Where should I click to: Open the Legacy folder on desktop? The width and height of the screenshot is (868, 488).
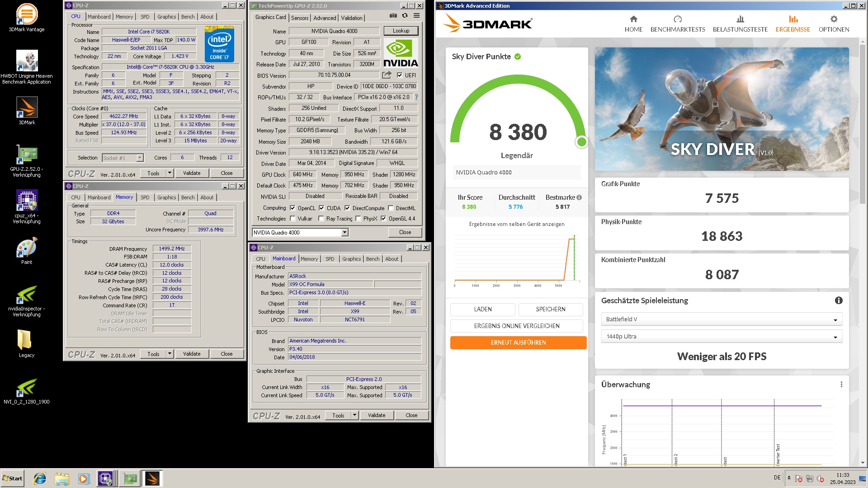[27, 343]
